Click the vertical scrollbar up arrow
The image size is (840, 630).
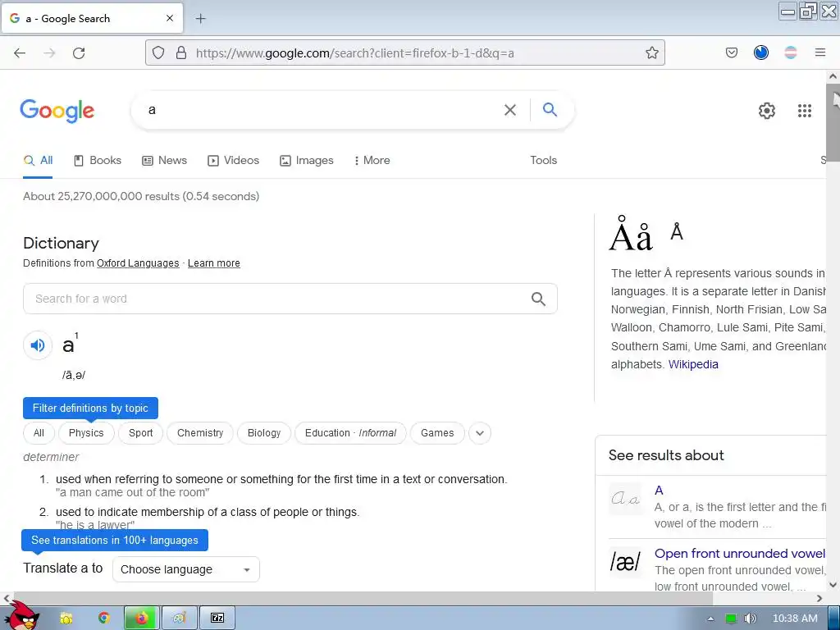point(833,76)
